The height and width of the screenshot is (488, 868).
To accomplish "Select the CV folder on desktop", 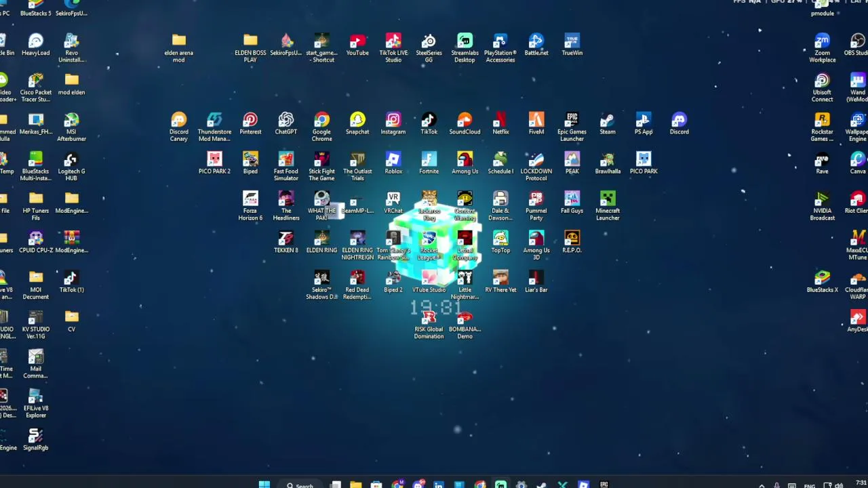I will pyautogui.click(x=71, y=321).
